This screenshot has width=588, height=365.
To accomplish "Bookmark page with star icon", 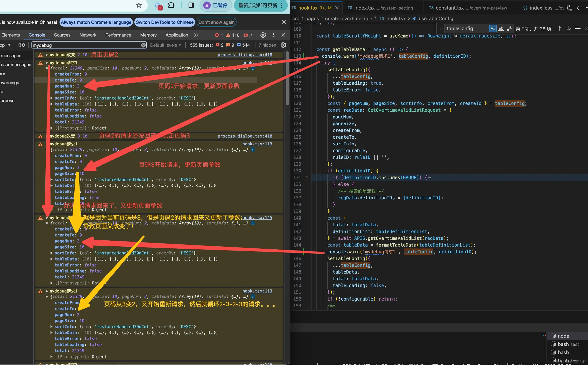I will click(x=139, y=5).
